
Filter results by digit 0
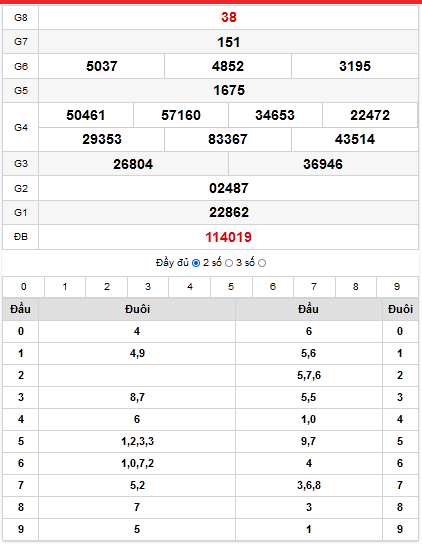pos(23,287)
